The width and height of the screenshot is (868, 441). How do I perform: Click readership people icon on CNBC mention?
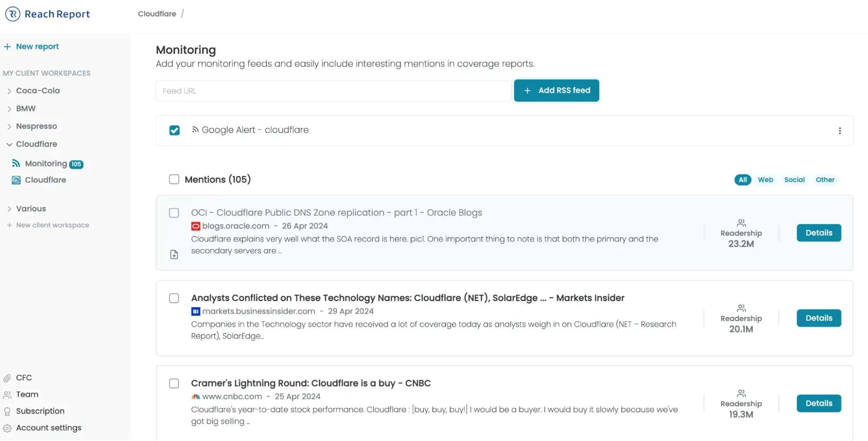741,394
